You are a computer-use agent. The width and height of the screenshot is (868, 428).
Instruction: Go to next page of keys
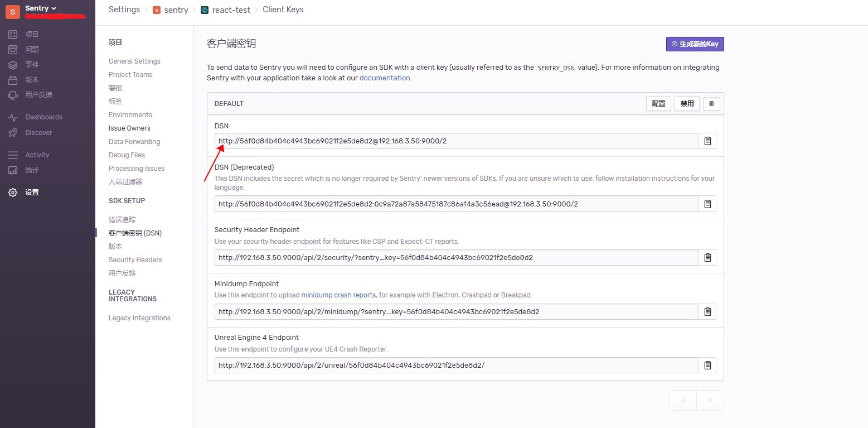(x=710, y=400)
